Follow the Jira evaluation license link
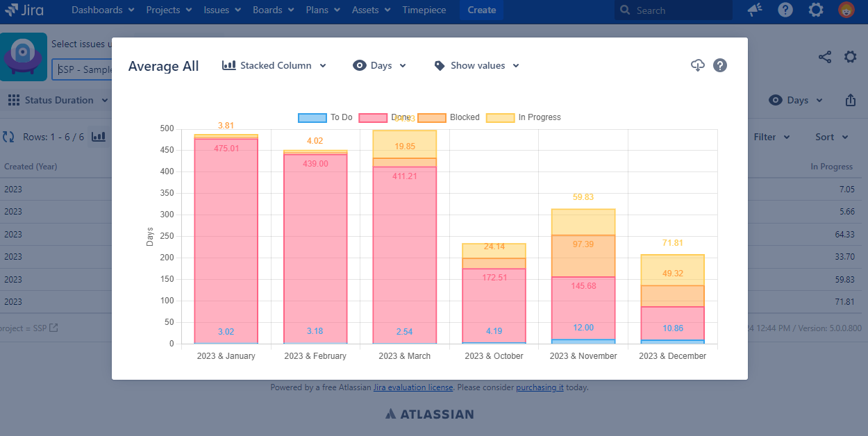This screenshot has height=436, width=868. (413, 387)
